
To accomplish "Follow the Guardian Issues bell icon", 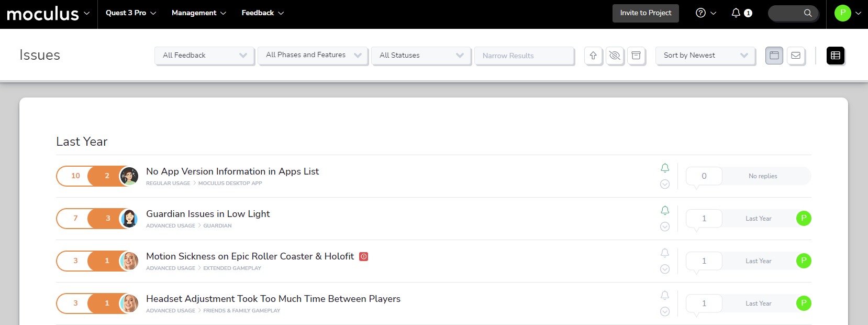I will coord(665,210).
